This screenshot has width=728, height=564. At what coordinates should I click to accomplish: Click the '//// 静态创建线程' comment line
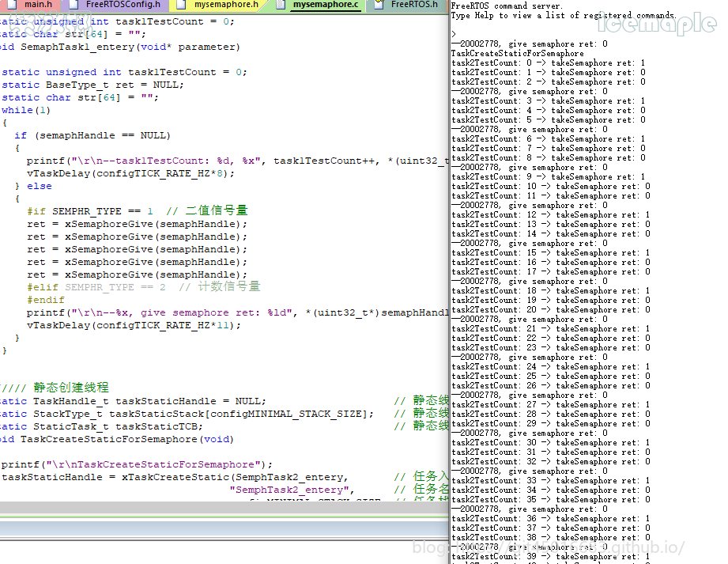click(x=55, y=388)
